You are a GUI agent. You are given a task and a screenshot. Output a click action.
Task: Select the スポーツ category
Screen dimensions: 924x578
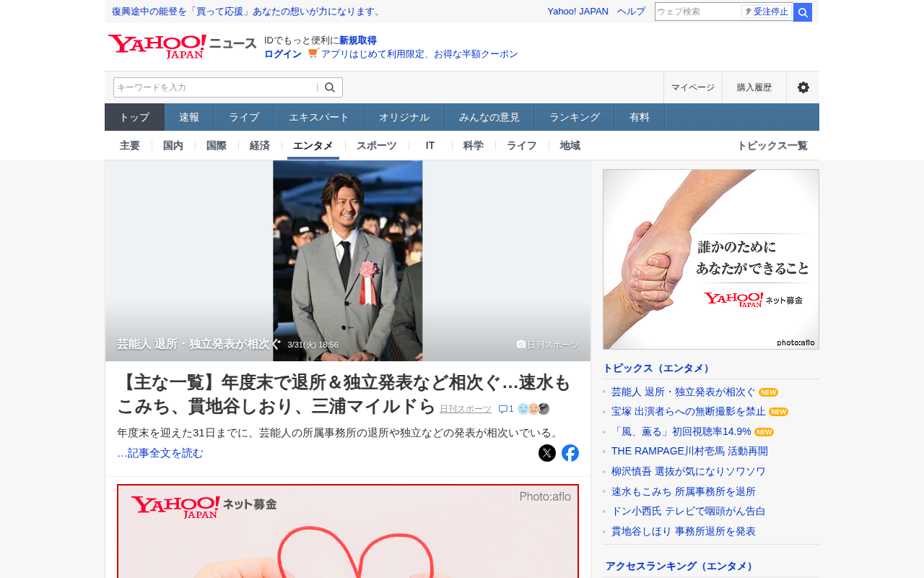click(x=377, y=145)
